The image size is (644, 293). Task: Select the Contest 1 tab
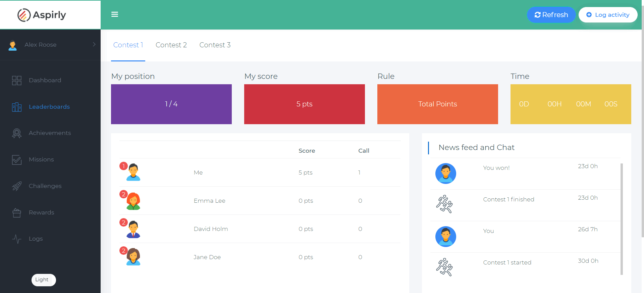[128, 45]
